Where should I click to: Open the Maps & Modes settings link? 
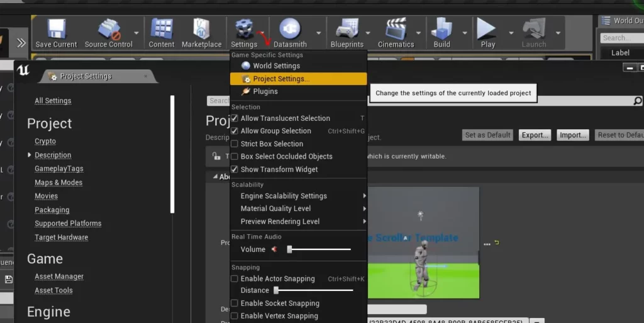point(58,183)
